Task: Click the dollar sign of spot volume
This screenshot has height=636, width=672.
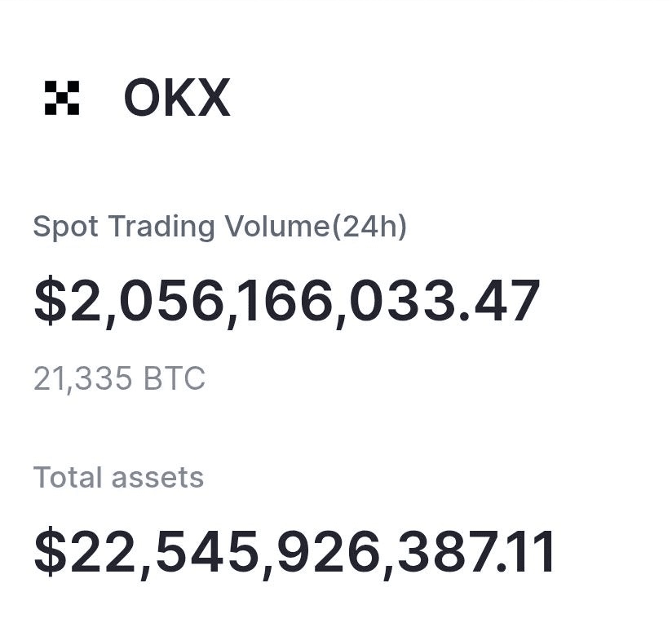Action: click(x=50, y=301)
